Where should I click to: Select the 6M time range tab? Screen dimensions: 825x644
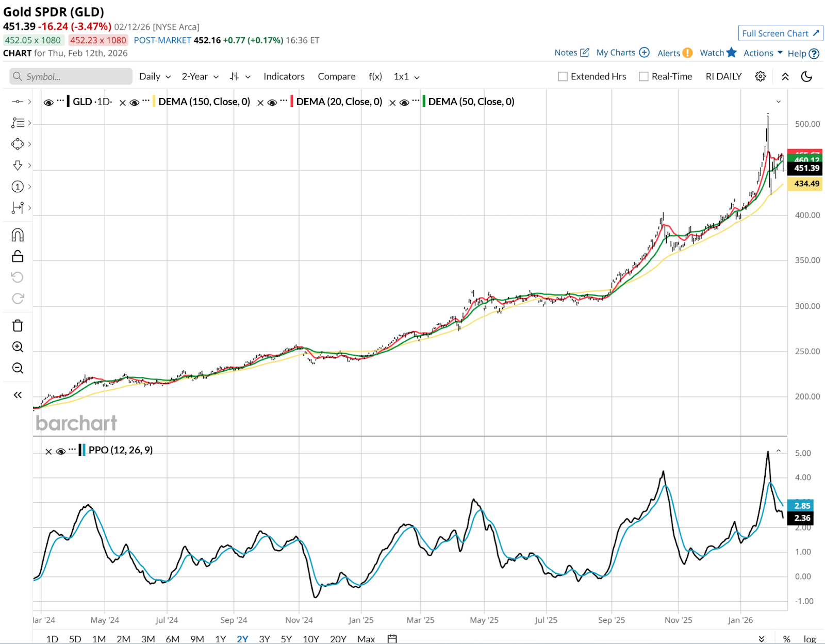tap(172, 639)
